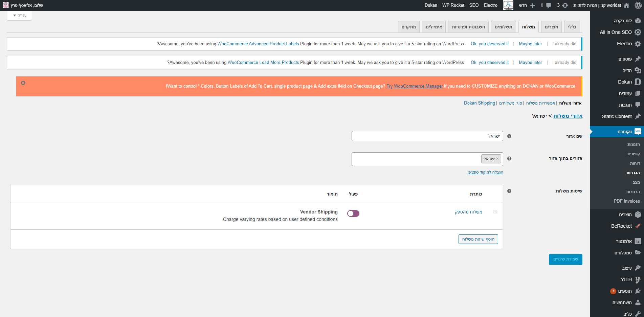Open Dokan in the admin bar

[x=431, y=5]
